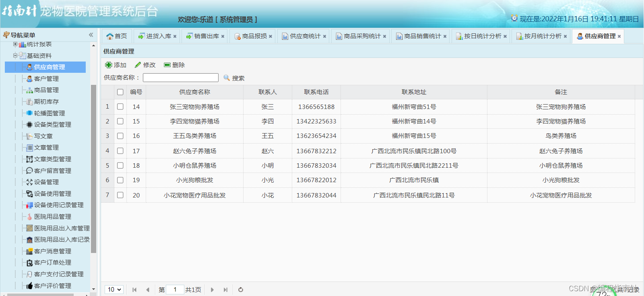This screenshot has width=644, height=296.
Task: Close the 进货入库 tab
Action: (x=175, y=37)
